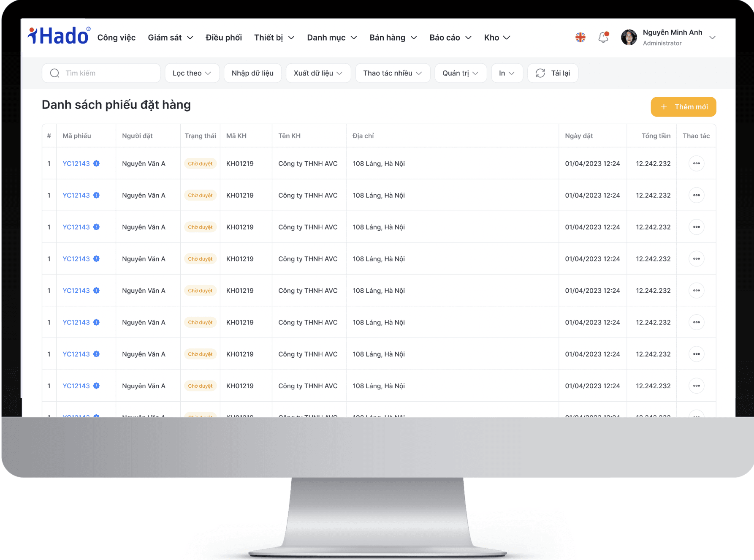Image resolution: width=754 pixels, height=560 pixels.
Task: Expand the Lọc theo filter dropdown
Action: click(192, 73)
